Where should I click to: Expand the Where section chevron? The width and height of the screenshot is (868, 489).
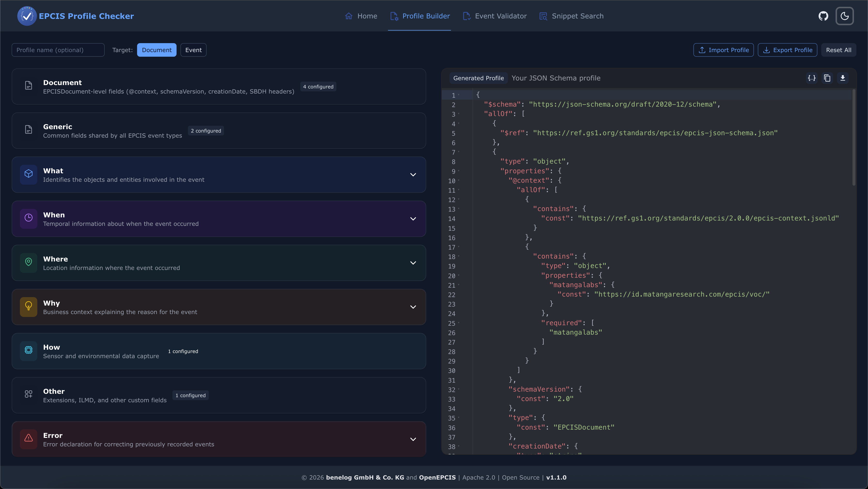tap(413, 263)
